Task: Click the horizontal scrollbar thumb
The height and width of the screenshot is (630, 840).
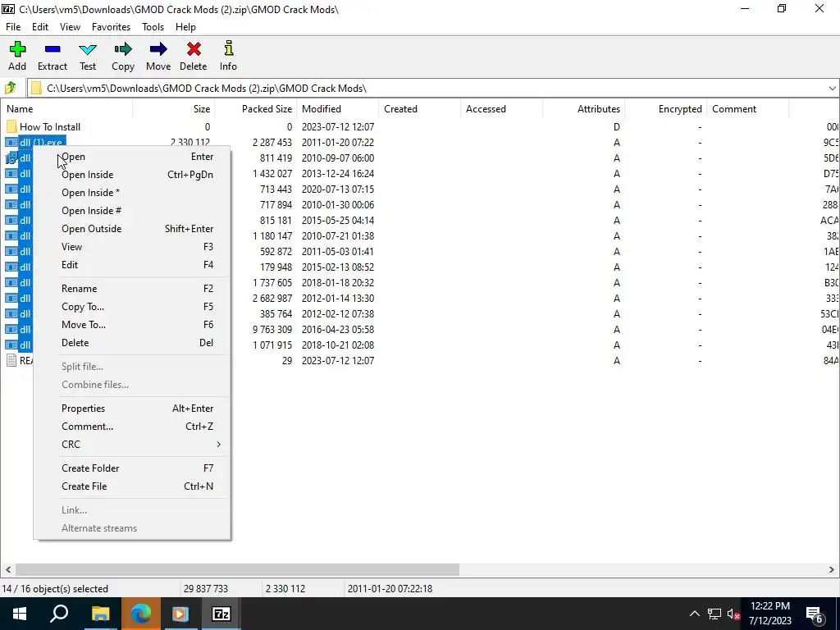Action: pyautogui.click(x=237, y=569)
